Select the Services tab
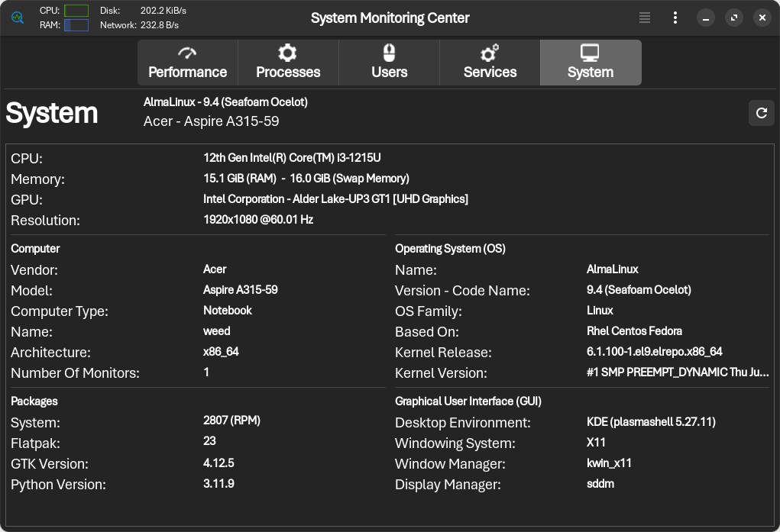The image size is (780, 532). click(x=490, y=63)
